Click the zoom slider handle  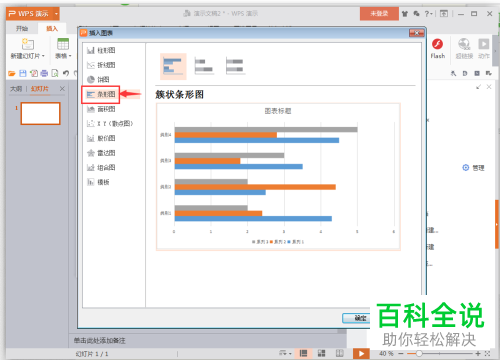point(419,354)
